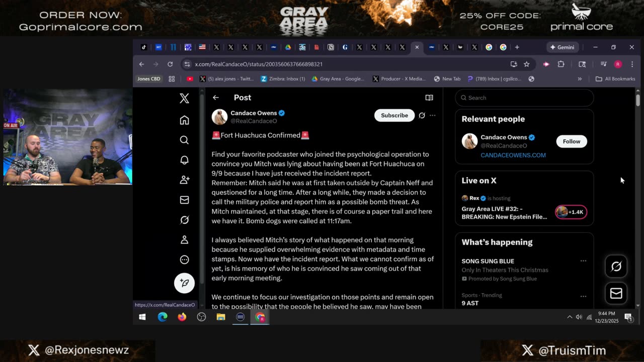This screenshot has width=644, height=362.
Task: Expand hidden bookmarks chevron
Action: click(580, 79)
